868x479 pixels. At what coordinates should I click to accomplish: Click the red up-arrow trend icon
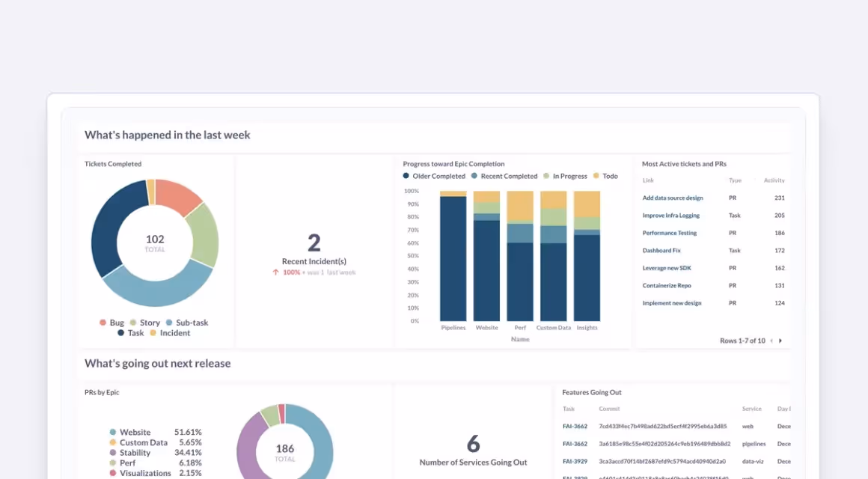(275, 272)
